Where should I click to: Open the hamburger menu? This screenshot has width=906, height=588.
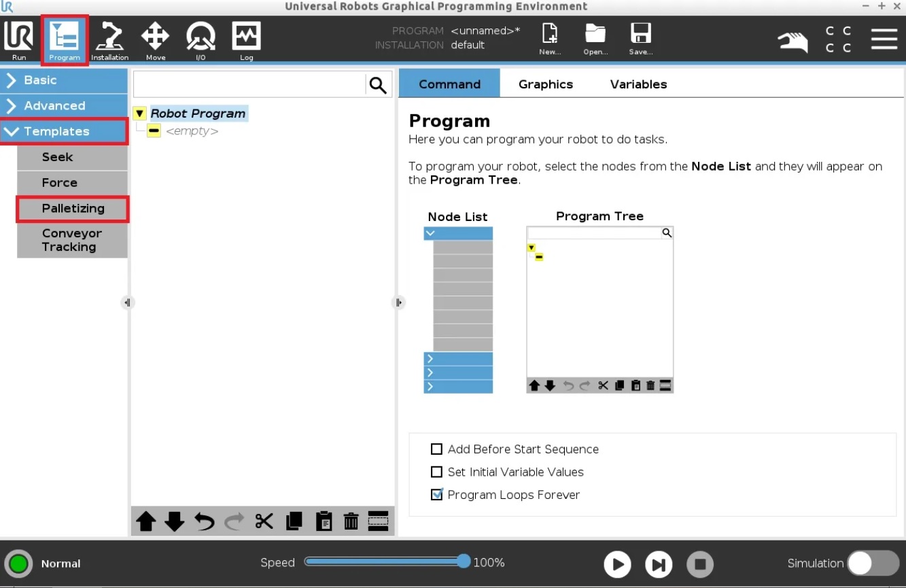pyautogui.click(x=884, y=39)
